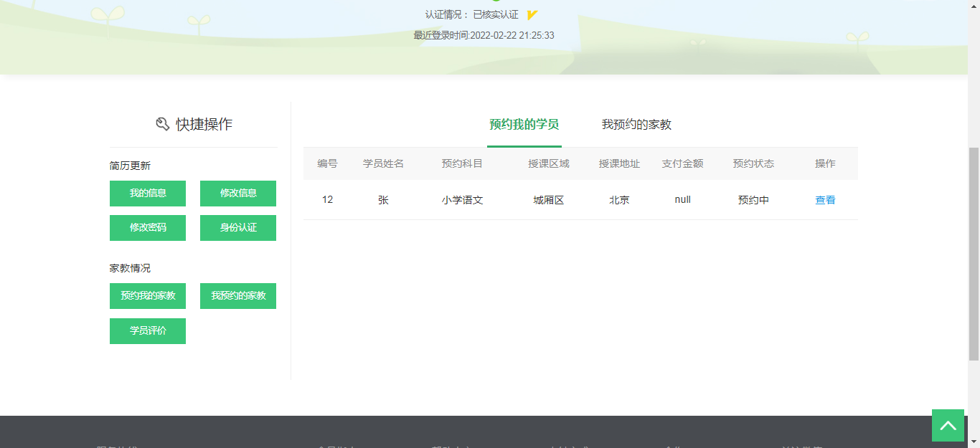Click the vertical page scrollbar thumb

click(x=974, y=251)
